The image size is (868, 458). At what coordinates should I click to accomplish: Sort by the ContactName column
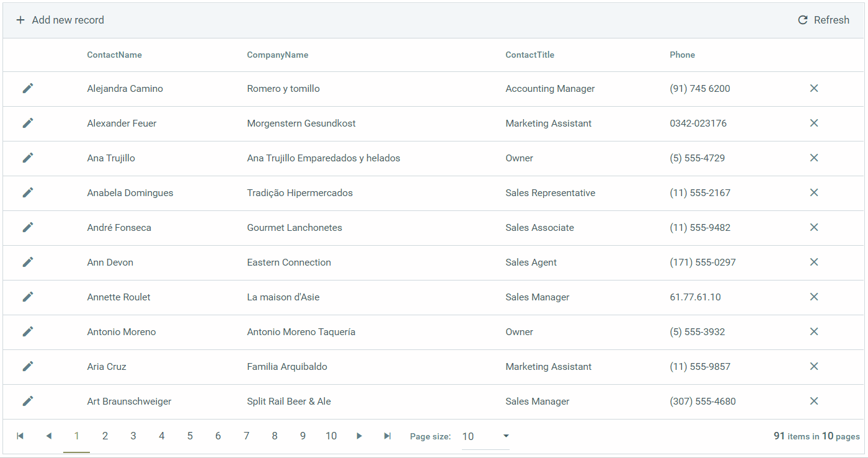coord(114,55)
